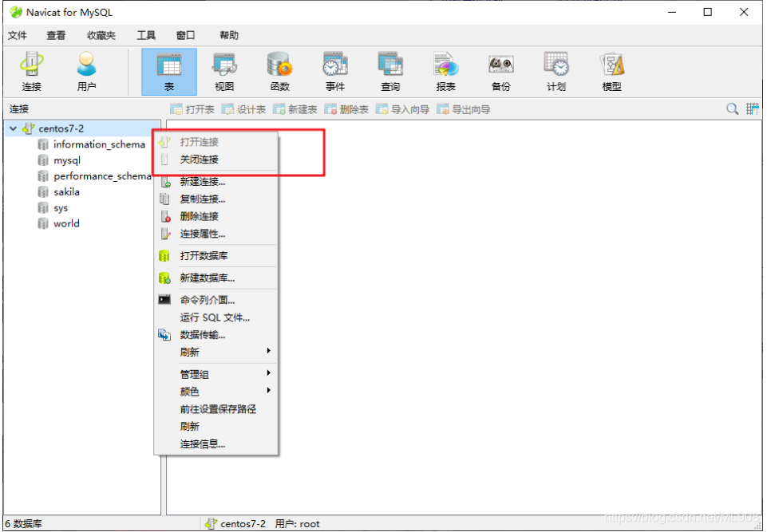Image resolution: width=767 pixels, height=532 pixels.
Task: Open the 收藏夹 (Favorites) menu
Action: tap(101, 35)
